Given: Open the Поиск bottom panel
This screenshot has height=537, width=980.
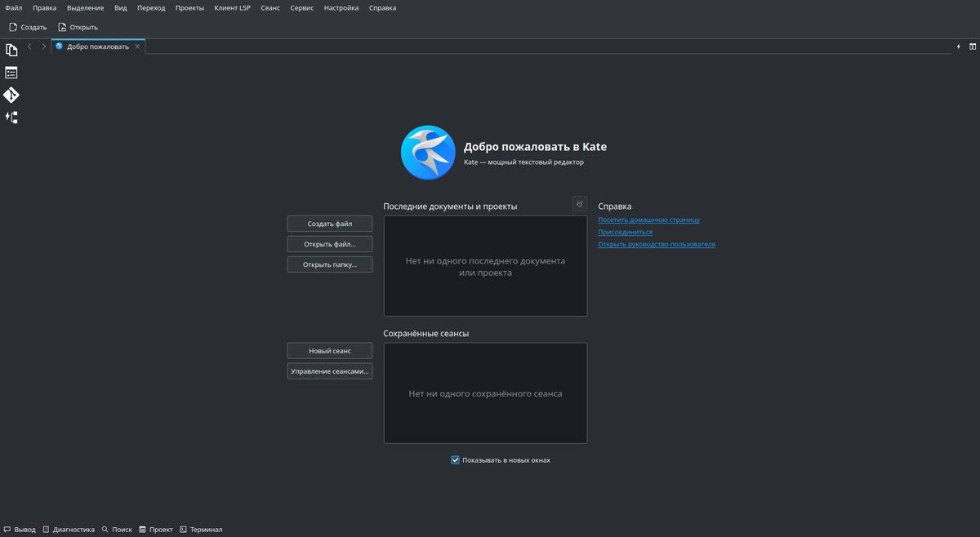Looking at the screenshot, I should pyautogui.click(x=117, y=530).
